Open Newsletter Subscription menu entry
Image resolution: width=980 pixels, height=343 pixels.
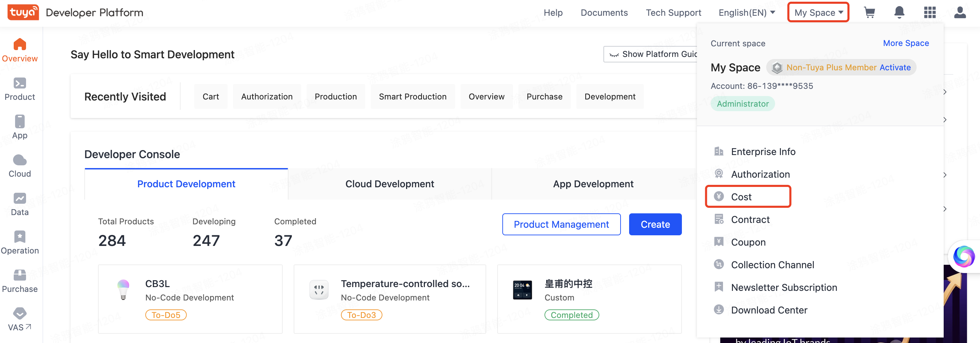point(784,287)
